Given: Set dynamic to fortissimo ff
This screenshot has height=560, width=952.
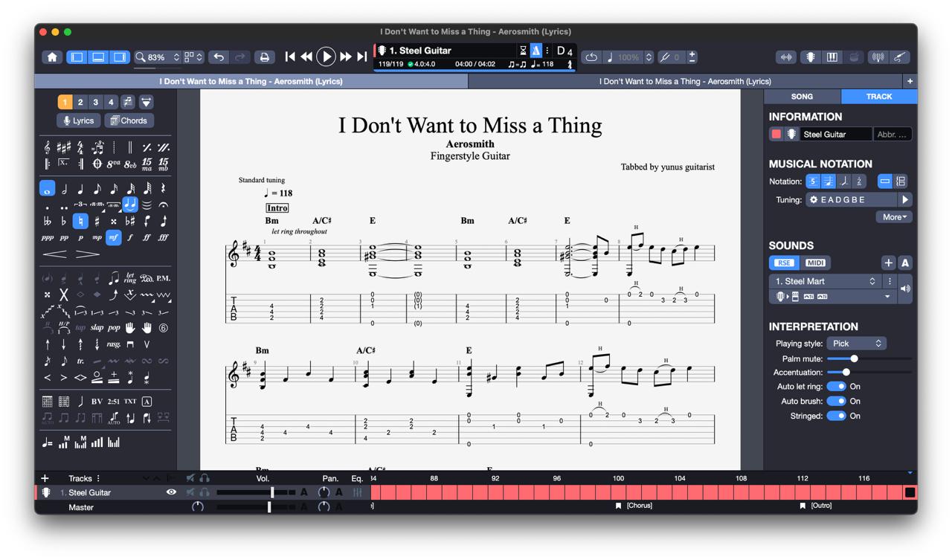Looking at the screenshot, I should click(147, 238).
